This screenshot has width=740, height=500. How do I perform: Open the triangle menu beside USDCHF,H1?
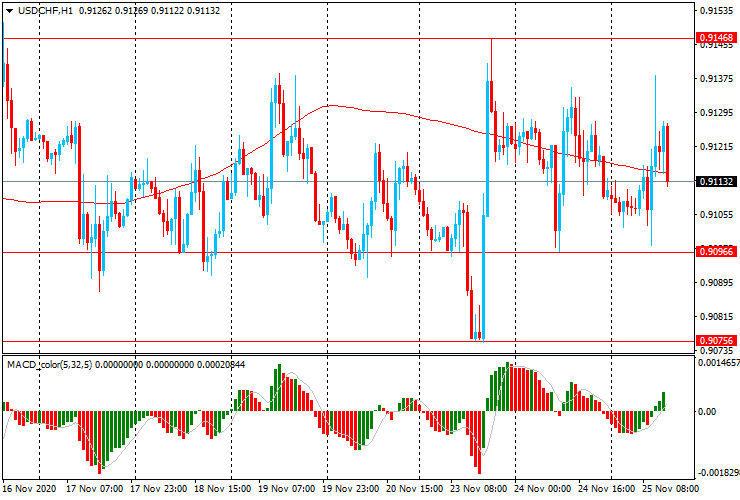coord(9,10)
